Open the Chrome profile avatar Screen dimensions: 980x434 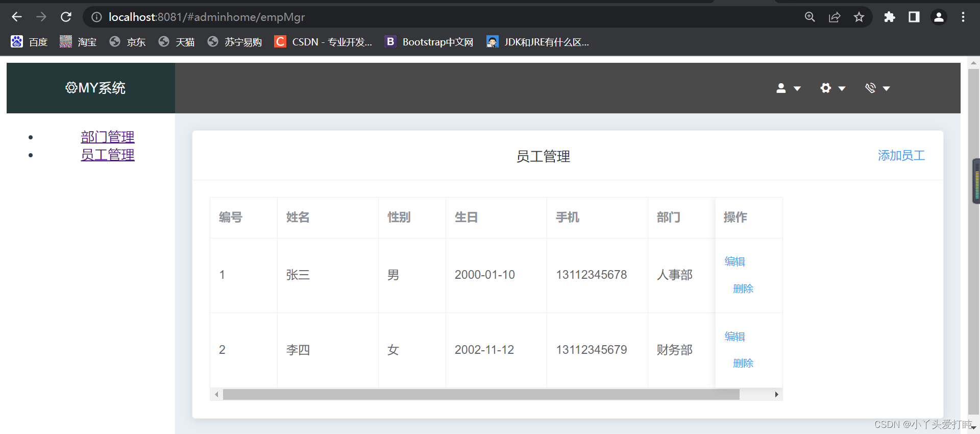[939, 17]
